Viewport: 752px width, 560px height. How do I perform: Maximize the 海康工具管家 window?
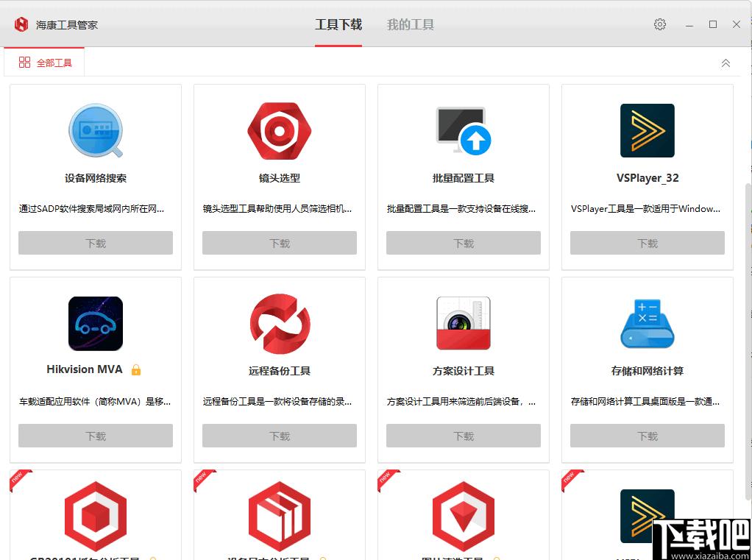(713, 24)
